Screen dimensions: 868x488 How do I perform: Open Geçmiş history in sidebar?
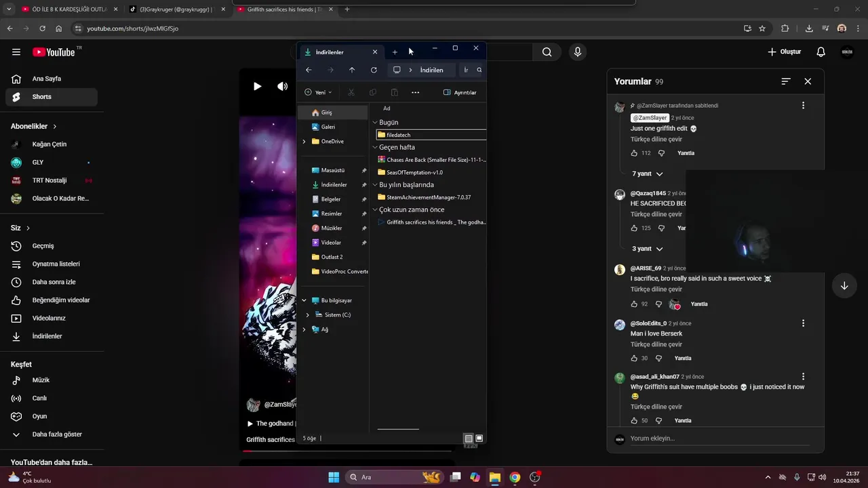pyautogui.click(x=52, y=246)
